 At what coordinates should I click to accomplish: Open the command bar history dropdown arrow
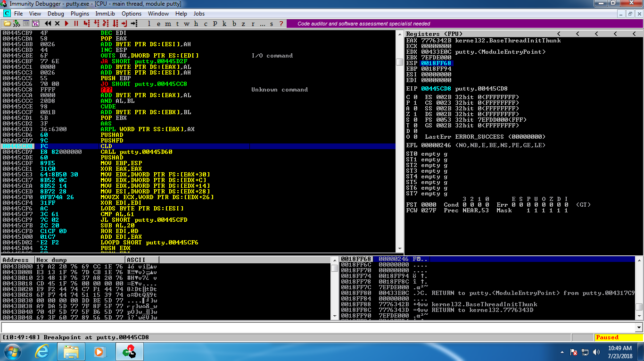coord(639,327)
